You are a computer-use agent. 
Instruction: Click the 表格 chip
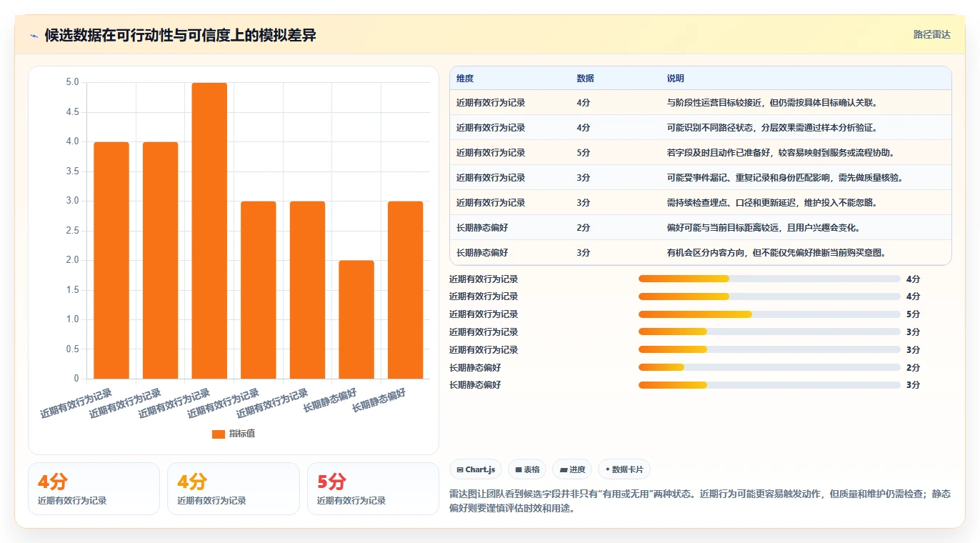click(x=527, y=469)
